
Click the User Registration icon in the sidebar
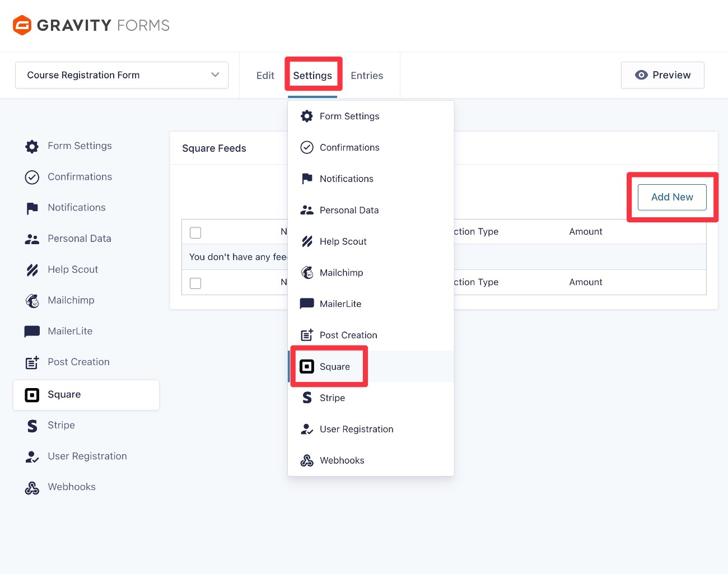tap(32, 456)
